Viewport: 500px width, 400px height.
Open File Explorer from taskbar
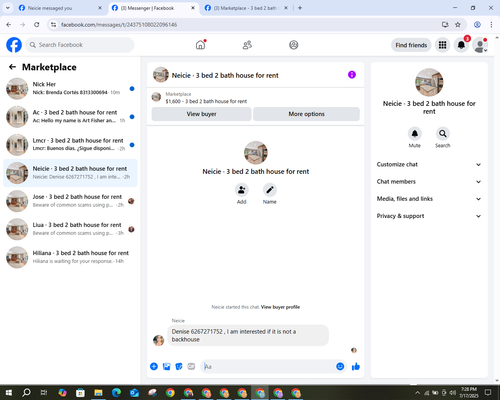click(98, 393)
